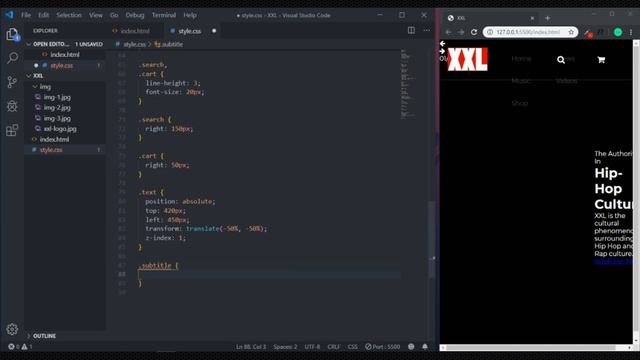
Task: Click the VS Code logo icon
Action: click(9, 15)
